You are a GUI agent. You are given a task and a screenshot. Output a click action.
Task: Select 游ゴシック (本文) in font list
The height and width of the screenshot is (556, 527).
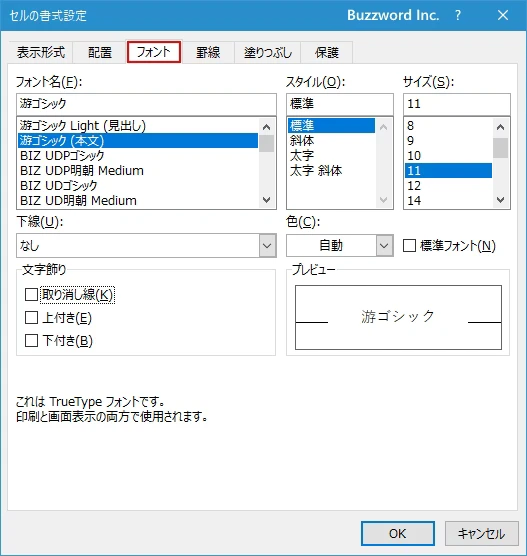[x=138, y=140]
